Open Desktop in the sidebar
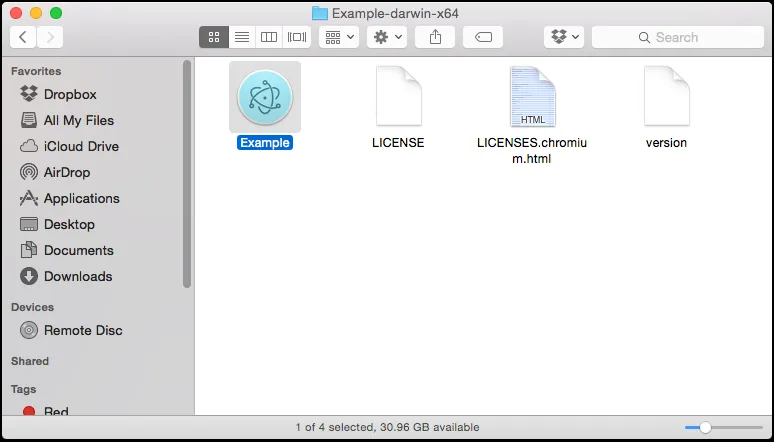The height and width of the screenshot is (442, 774). click(57, 225)
